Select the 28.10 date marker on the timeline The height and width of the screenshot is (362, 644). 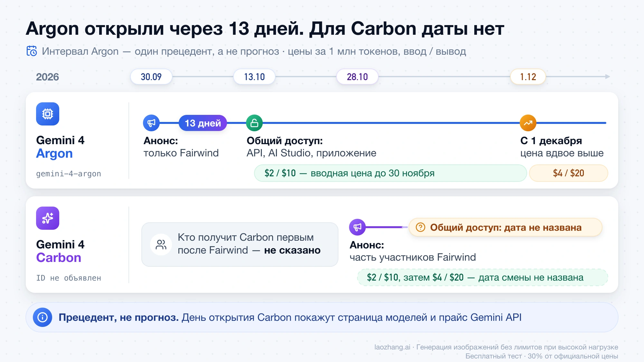coord(357,77)
